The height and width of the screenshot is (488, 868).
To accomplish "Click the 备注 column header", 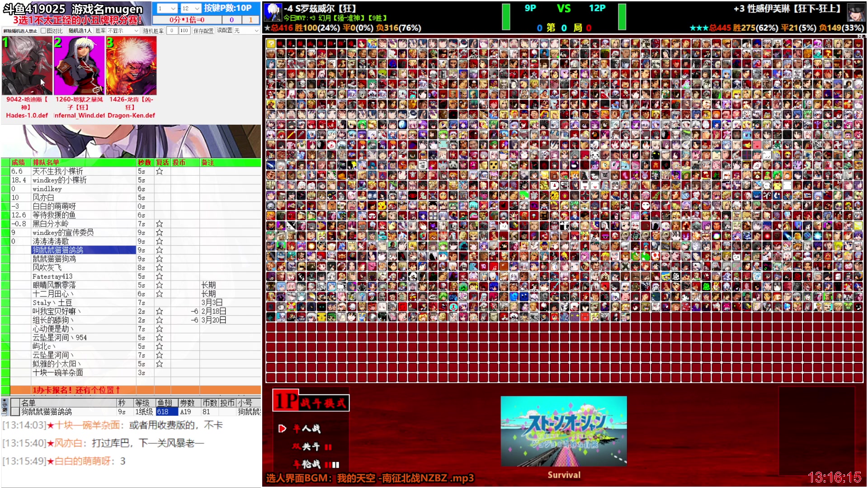I will click(230, 162).
